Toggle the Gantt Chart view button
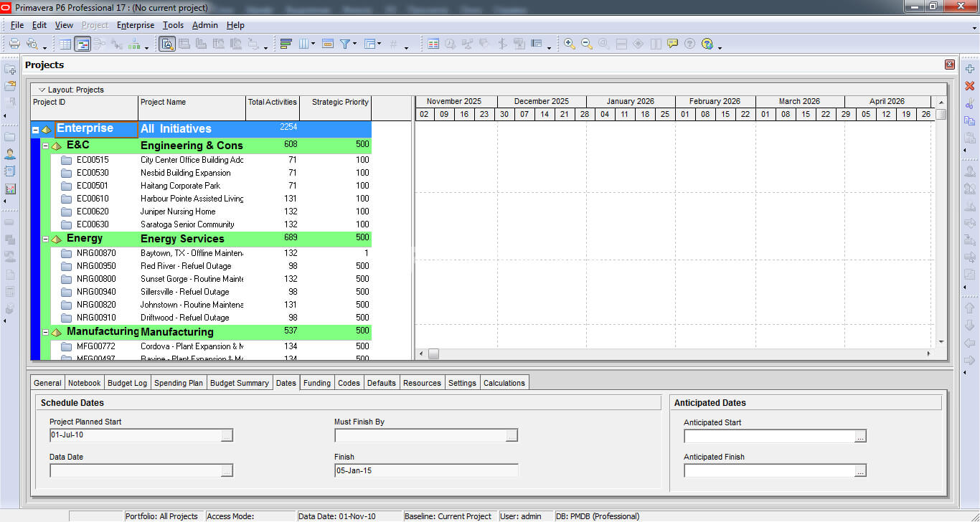980x522 pixels. [x=83, y=44]
